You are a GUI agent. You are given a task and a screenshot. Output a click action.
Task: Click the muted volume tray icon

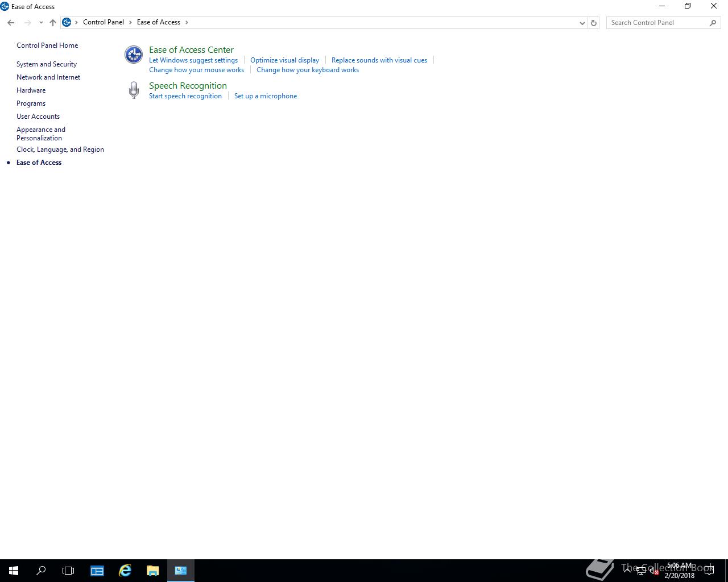[654, 571]
